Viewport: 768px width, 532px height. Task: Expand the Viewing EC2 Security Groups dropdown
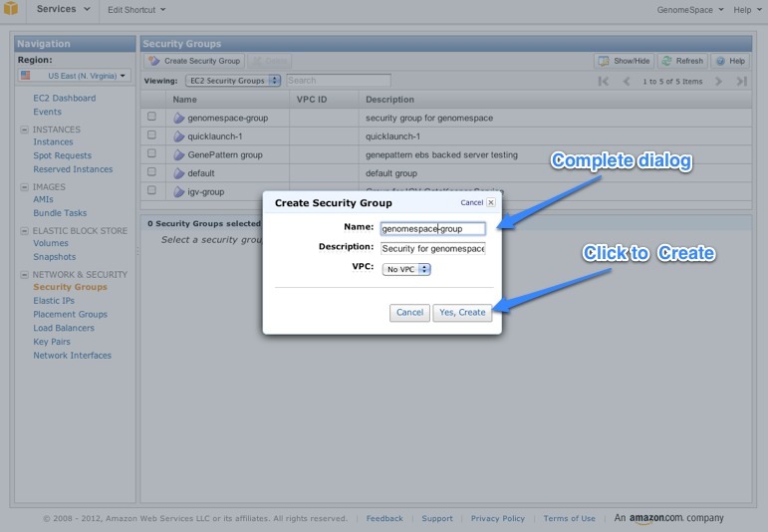232,81
